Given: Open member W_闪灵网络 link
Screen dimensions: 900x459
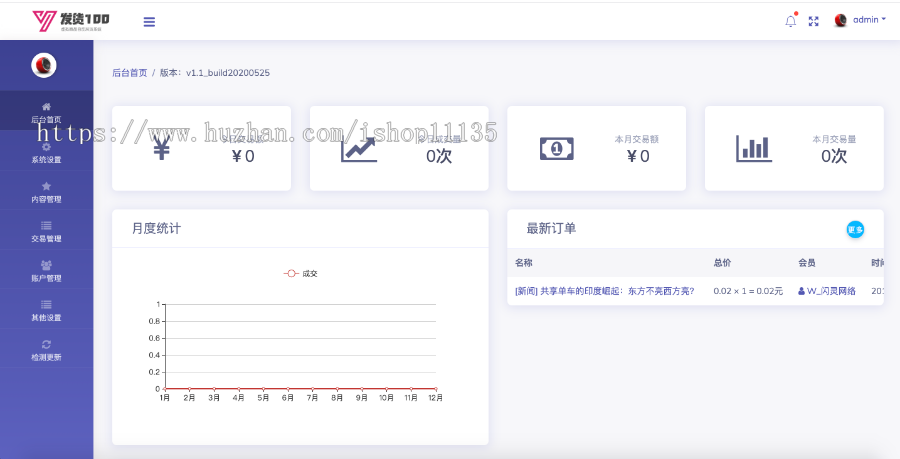Looking at the screenshot, I should pos(827,291).
